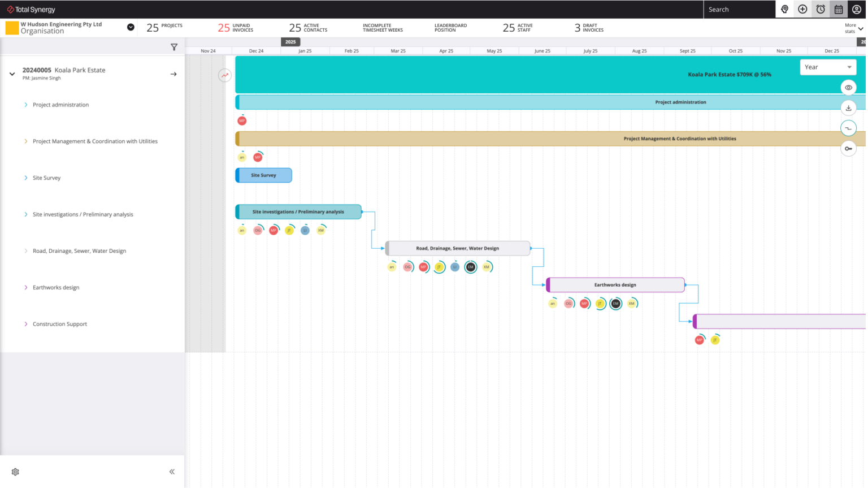The height and width of the screenshot is (488, 868).
Task: Expand the Site Survey task row
Action: click(25, 178)
